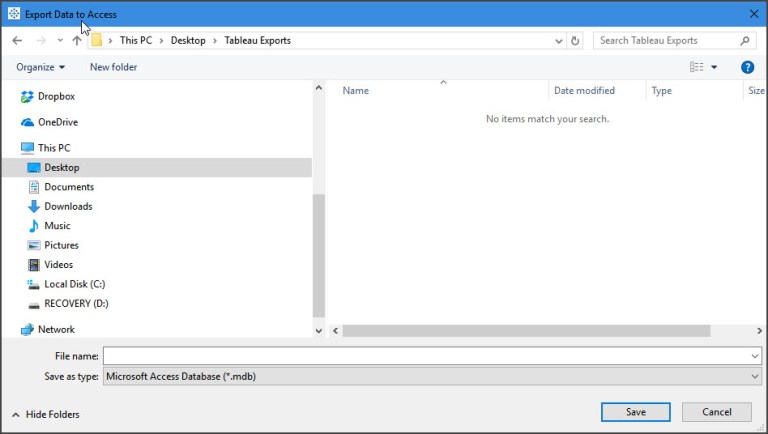
Task: Select OneDrive cloud icon in sidebar
Action: click(28, 122)
